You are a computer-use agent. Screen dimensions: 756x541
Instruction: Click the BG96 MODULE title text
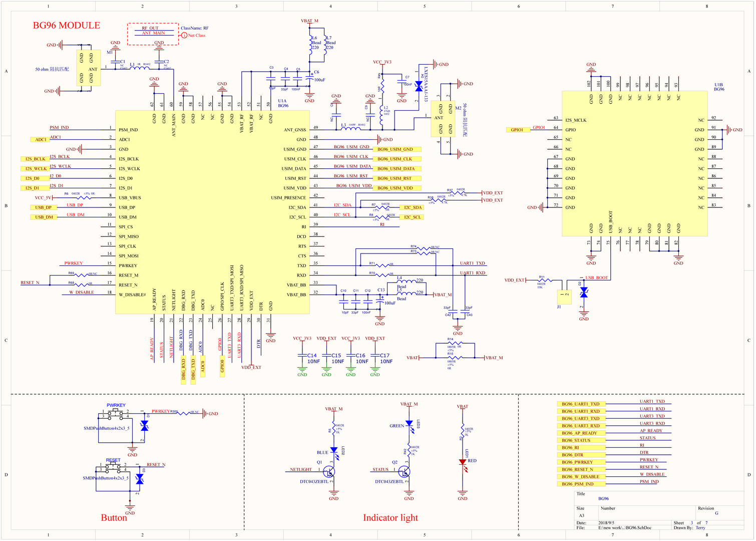67,26
